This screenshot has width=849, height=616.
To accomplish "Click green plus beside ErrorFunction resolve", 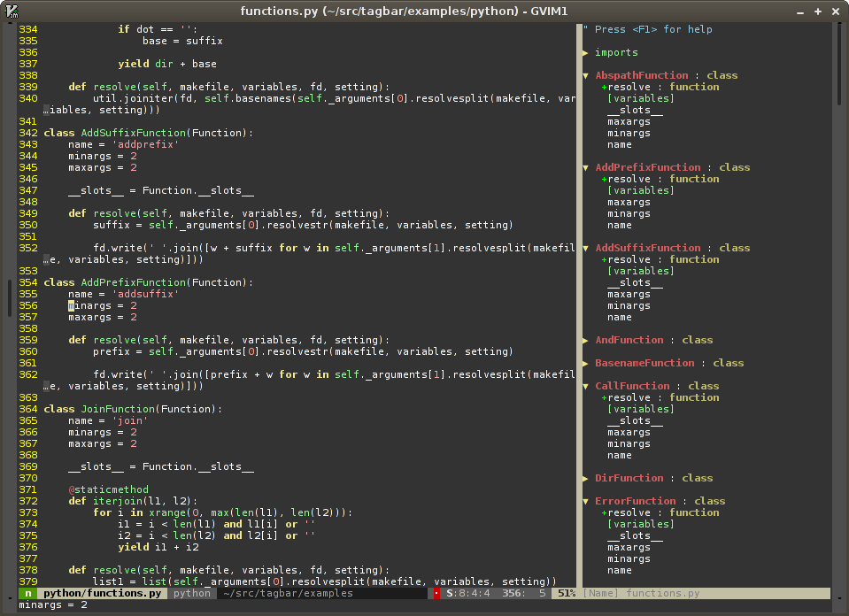I will click(x=604, y=512).
